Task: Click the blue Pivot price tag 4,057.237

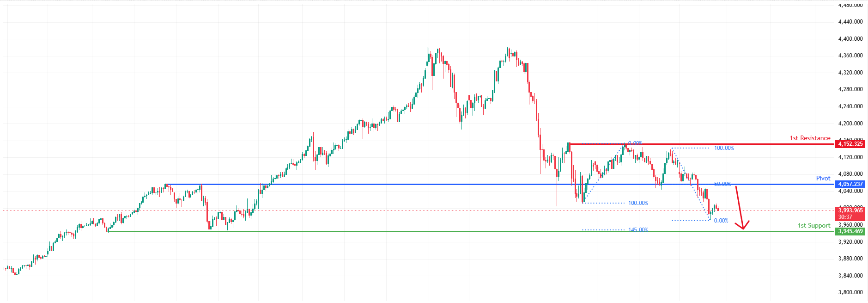Action: [850, 184]
